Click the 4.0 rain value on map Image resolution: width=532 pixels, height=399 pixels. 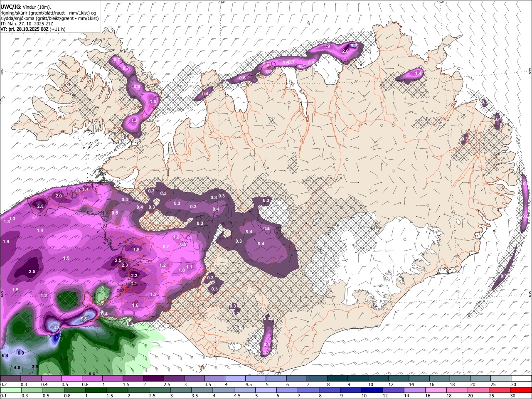(17, 368)
